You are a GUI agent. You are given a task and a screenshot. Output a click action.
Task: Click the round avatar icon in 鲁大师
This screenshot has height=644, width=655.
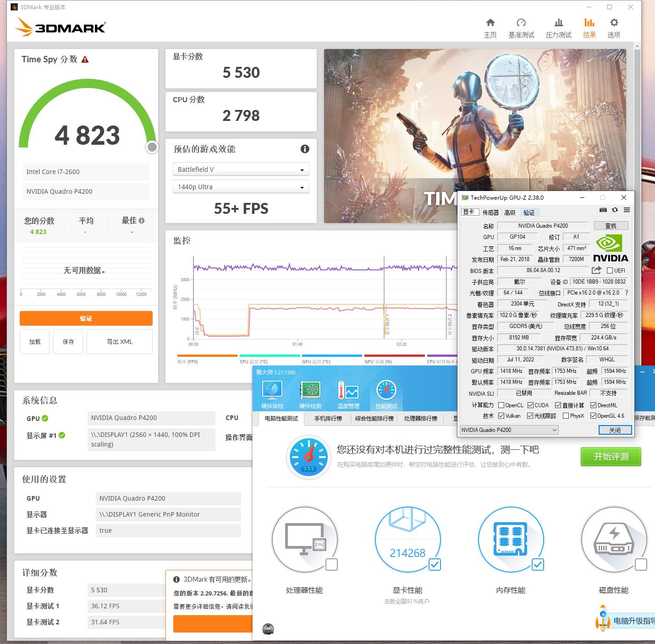coord(268,629)
